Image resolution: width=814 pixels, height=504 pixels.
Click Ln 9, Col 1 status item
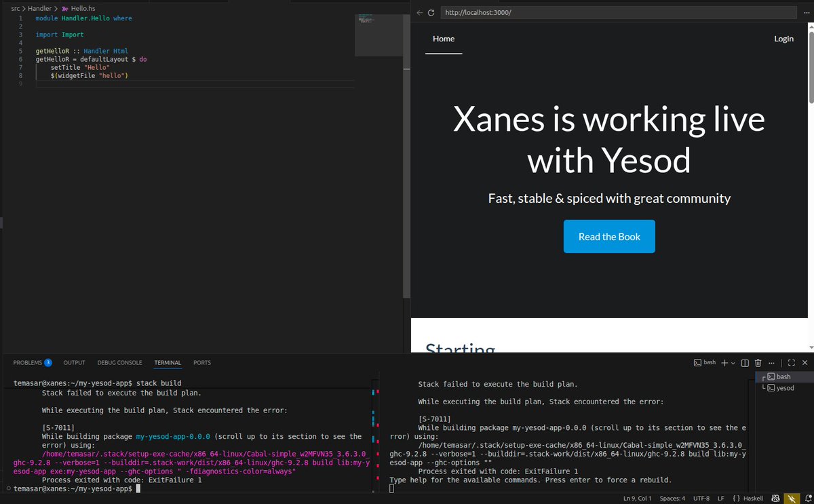point(637,499)
